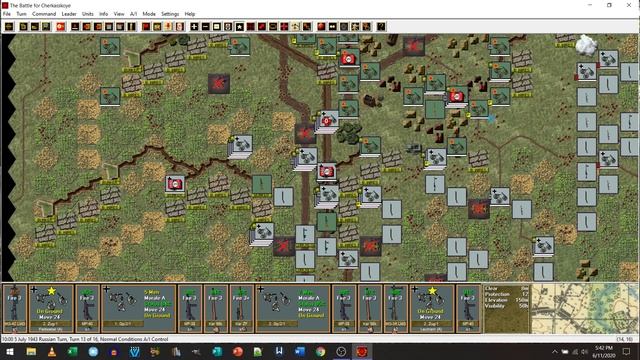Open Excel from the taskbar
640x360 pixels.
[73, 351]
